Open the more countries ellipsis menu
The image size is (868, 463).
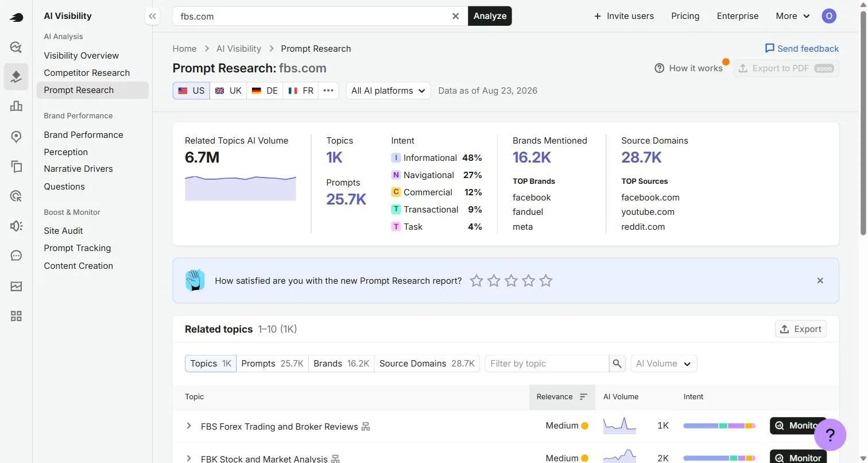(x=328, y=90)
